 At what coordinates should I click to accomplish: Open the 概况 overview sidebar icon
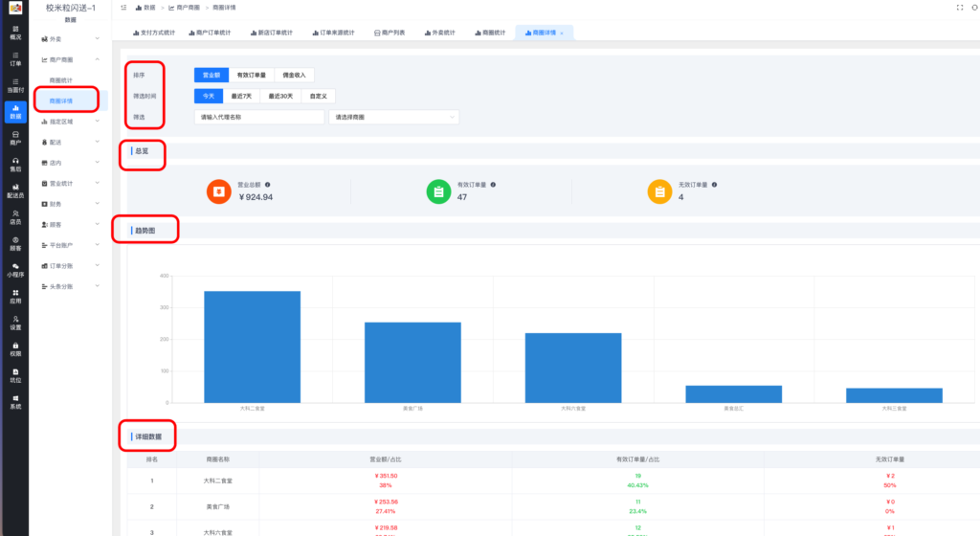pyautogui.click(x=14, y=33)
